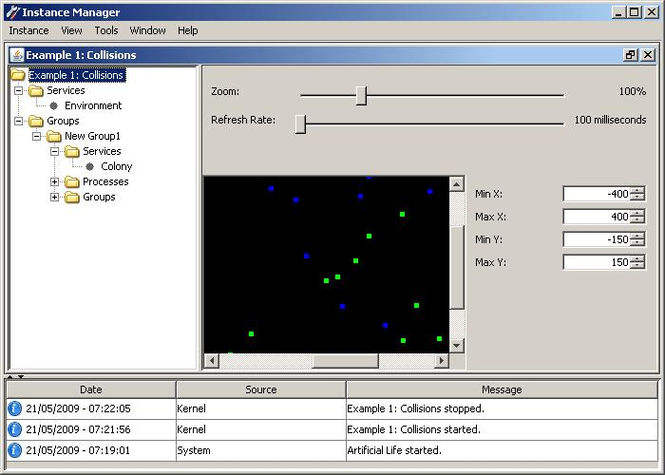Viewport: 665px width, 475px height.
Task: Collapse the top-level Groups folder
Action: (x=18, y=121)
